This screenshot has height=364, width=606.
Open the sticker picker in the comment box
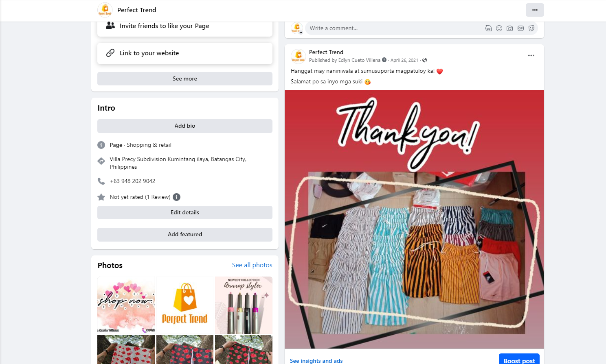[531, 28]
